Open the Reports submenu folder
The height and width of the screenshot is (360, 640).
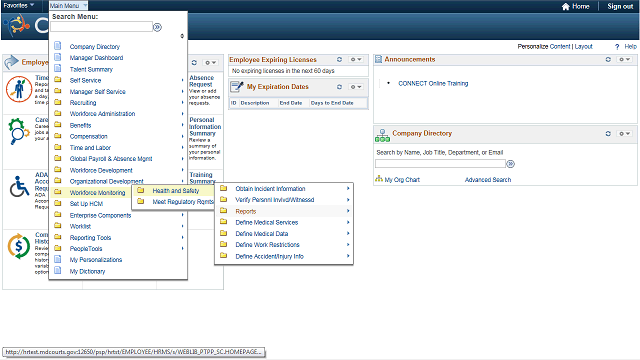coord(284,211)
